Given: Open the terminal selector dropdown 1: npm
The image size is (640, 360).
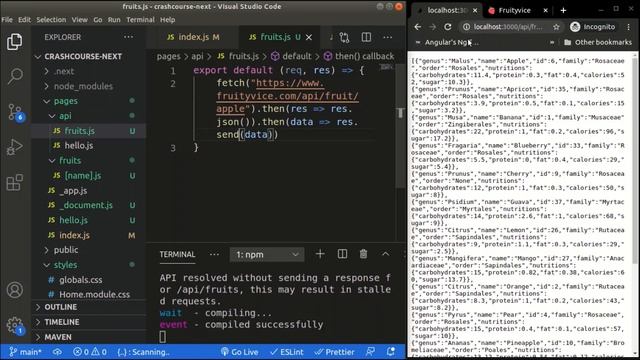Looking at the screenshot, I should tap(267, 255).
